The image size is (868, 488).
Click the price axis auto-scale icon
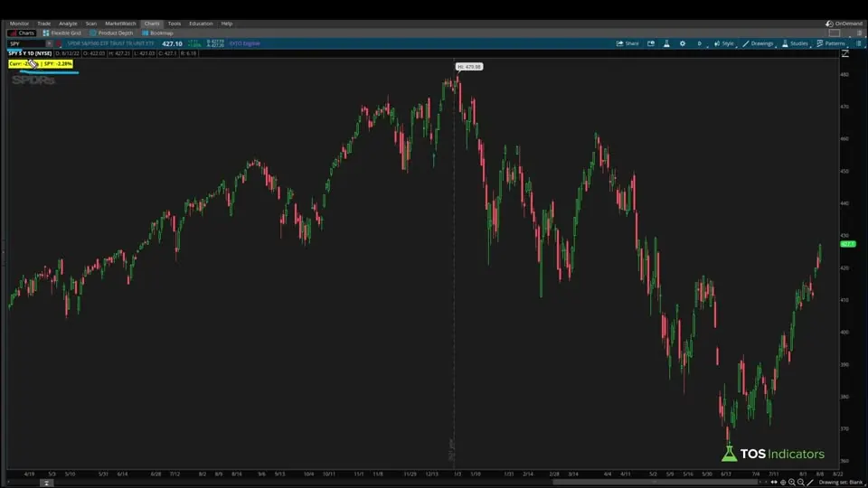(x=845, y=53)
